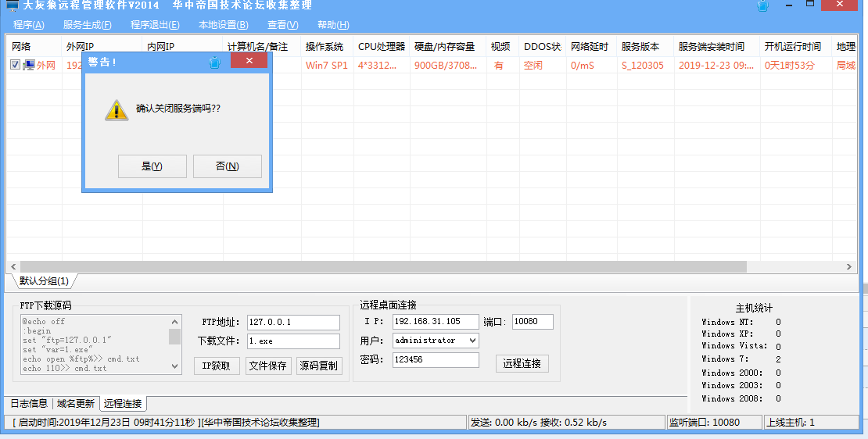
Task: Edit the 密码 field 123456
Action: pyautogui.click(x=436, y=360)
